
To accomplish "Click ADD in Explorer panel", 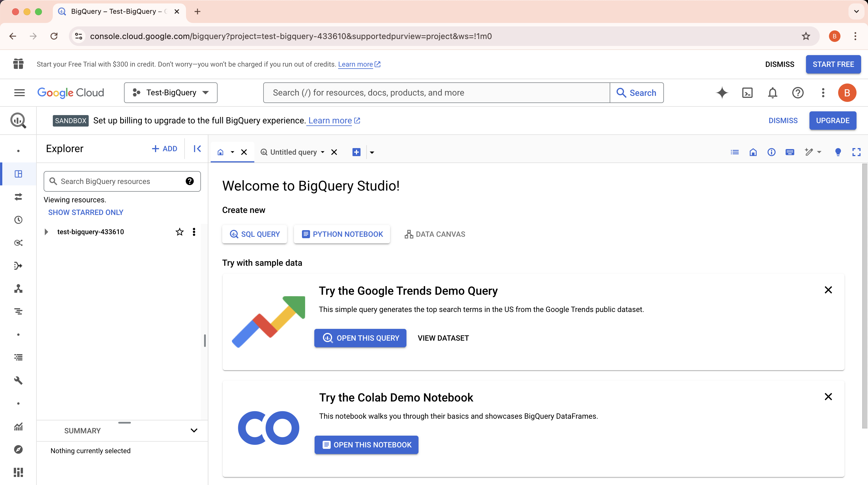I will [x=164, y=149].
